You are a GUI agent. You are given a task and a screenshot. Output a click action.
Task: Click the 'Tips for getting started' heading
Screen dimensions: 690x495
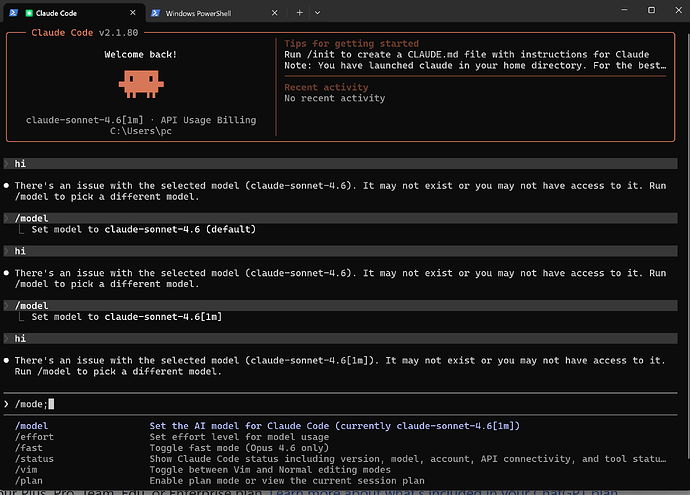pos(351,44)
